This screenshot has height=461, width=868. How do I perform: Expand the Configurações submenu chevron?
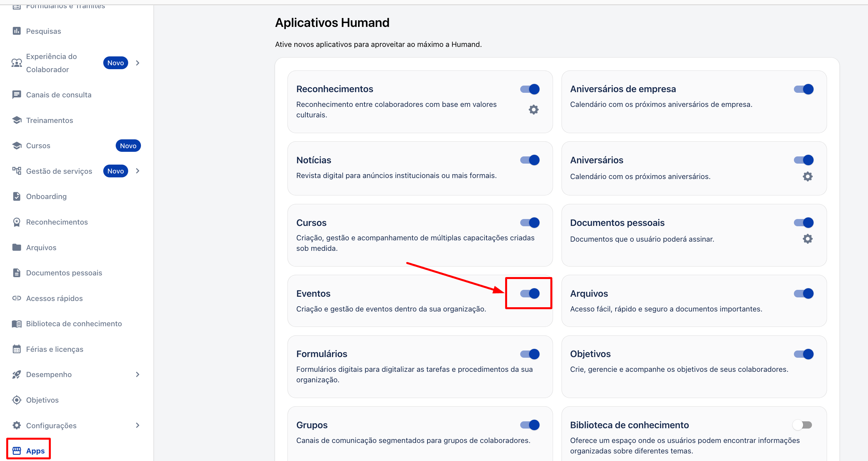(x=137, y=425)
